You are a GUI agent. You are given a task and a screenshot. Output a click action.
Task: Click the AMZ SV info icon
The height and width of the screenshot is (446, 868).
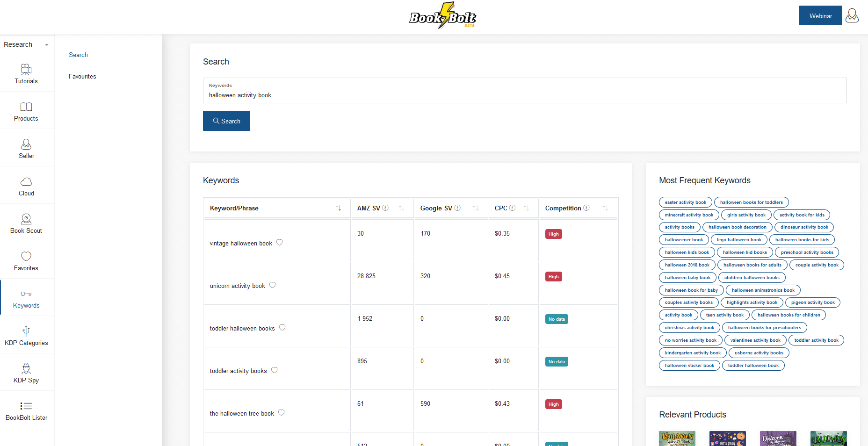click(x=385, y=208)
